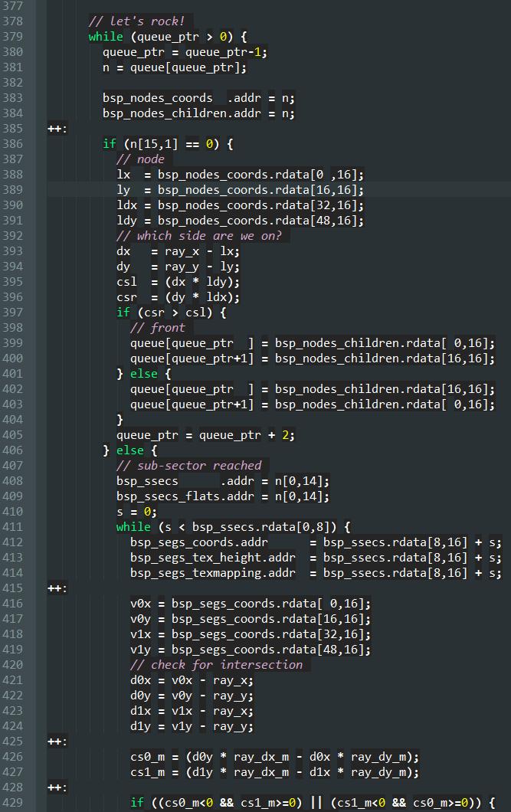This screenshot has width=511, height=812.
Task: Click the 'if (csr > csl)' condition
Action: coord(172,313)
